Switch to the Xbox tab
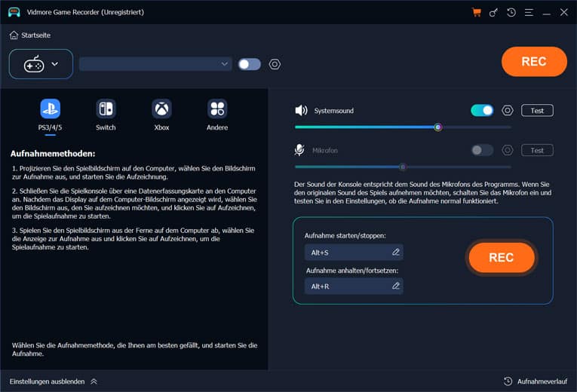577x392 pixels. coord(161,115)
